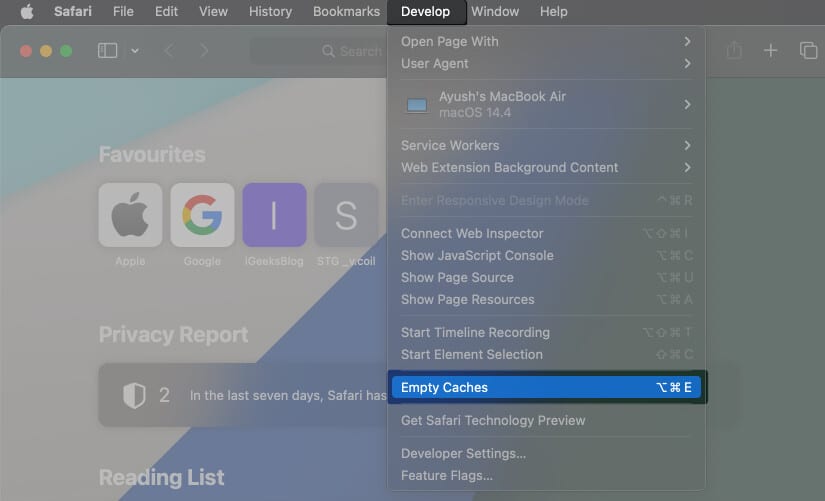Open the History menu
825x501 pixels.
pyautogui.click(x=270, y=11)
